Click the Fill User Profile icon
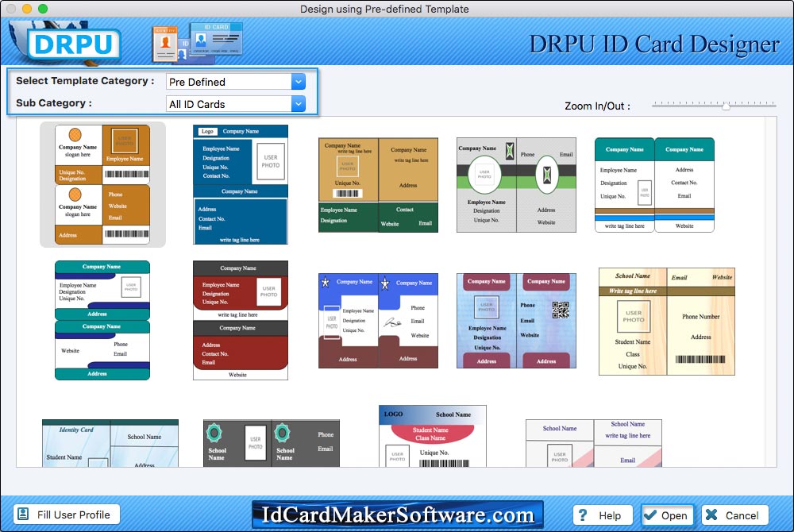The height and width of the screenshot is (532, 794). point(23,515)
